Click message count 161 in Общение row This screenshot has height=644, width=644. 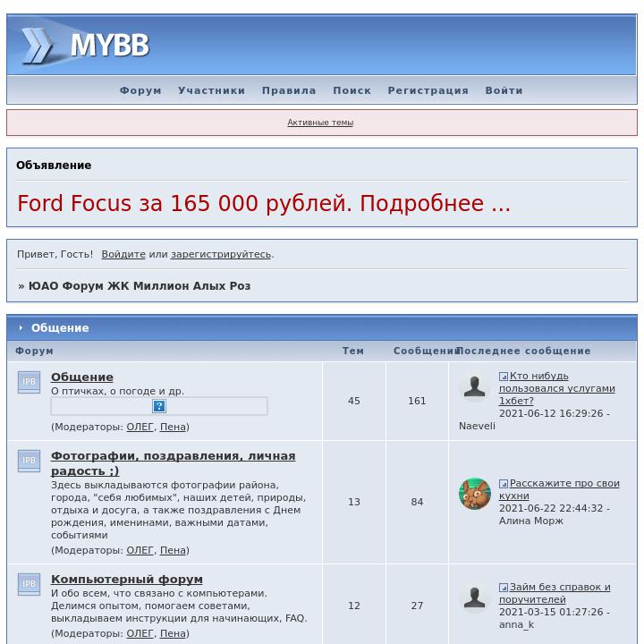[417, 401]
